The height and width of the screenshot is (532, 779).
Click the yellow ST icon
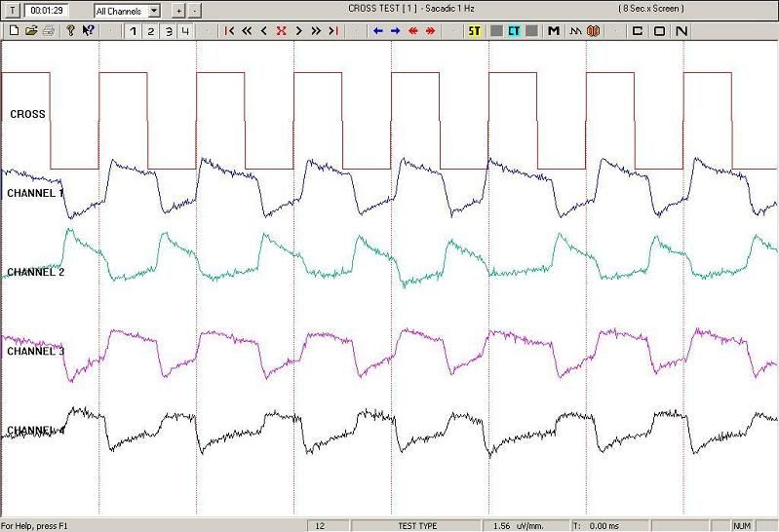[x=475, y=31]
